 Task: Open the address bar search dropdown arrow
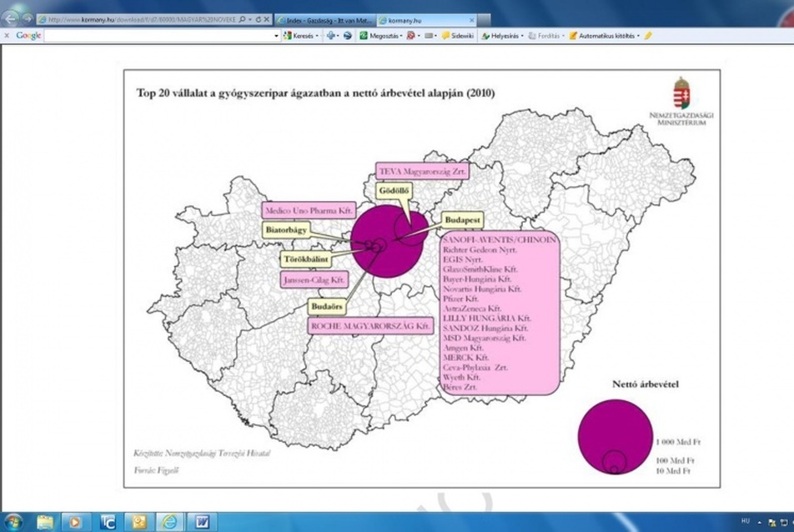pos(249,20)
